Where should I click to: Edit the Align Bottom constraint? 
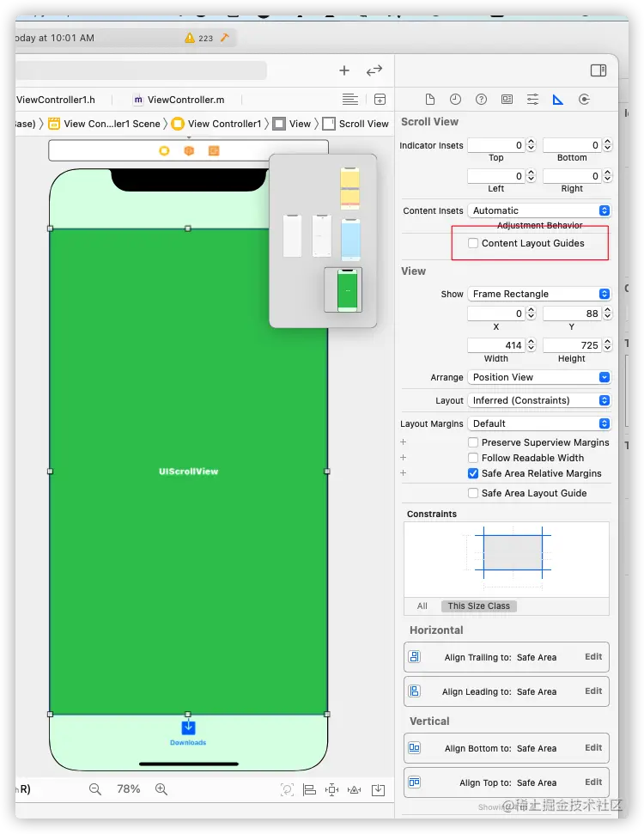(x=593, y=748)
